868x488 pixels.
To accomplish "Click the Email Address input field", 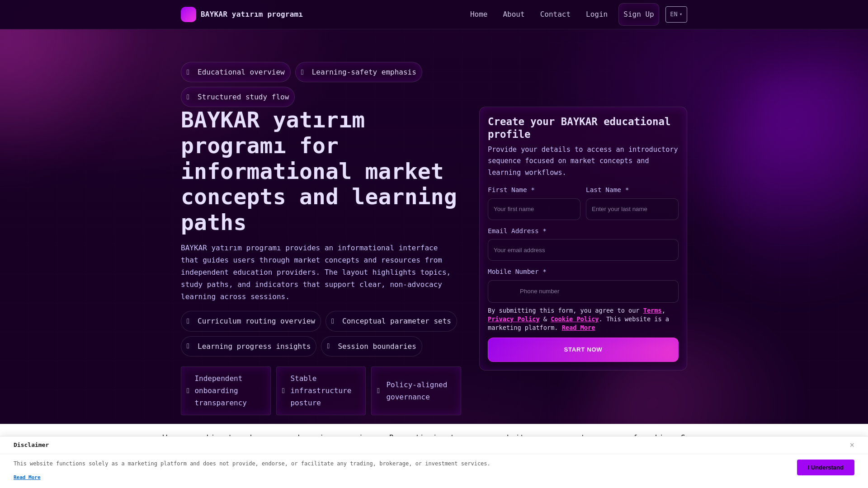I will coord(583,250).
